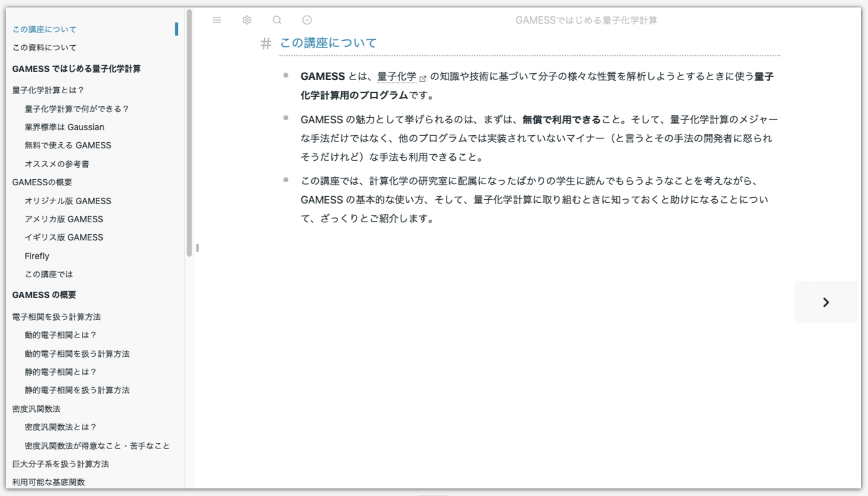Open 静的電子相関を扱う計算方法 section
Viewport: 868px width, 496px height.
click(x=77, y=390)
